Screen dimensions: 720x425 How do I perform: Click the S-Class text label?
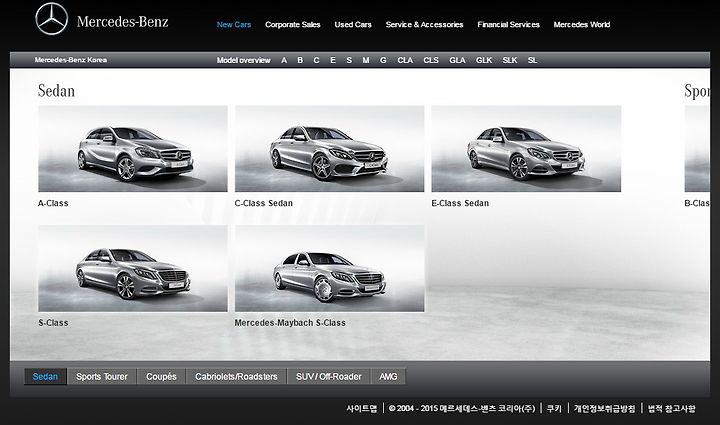[x=53, y=323]
